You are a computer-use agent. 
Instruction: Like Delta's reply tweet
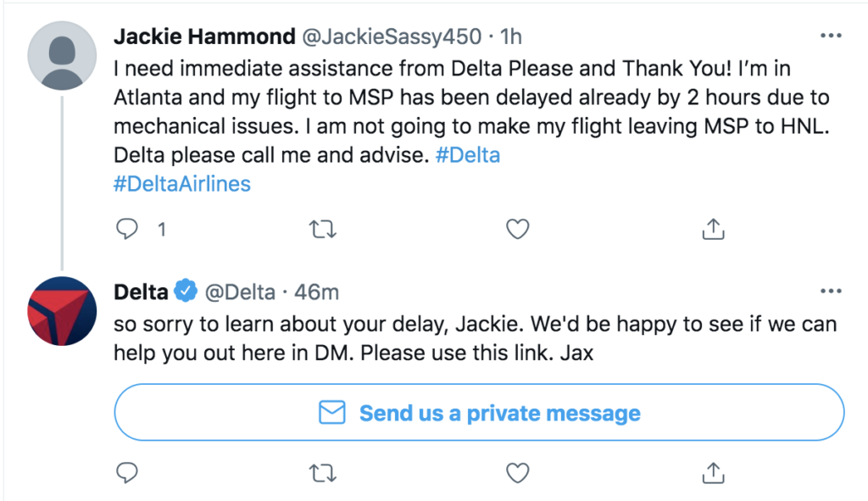pyautogui.click(x=517, y=473)
